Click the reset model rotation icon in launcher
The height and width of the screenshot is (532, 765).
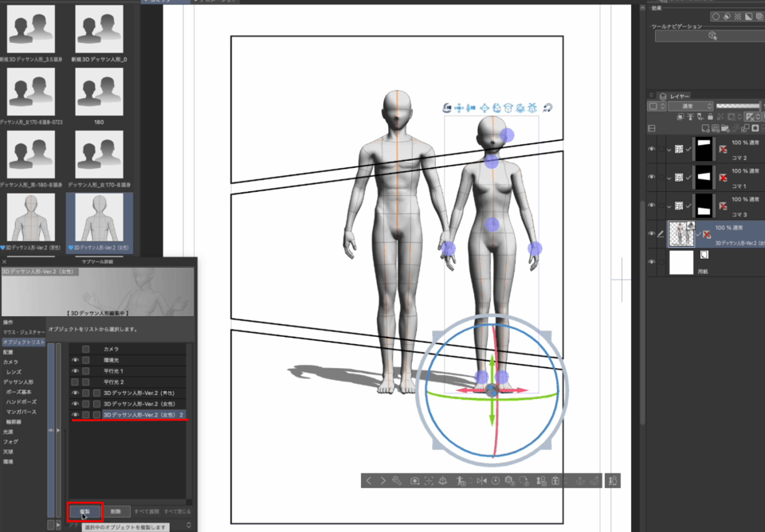coord(524,481)
